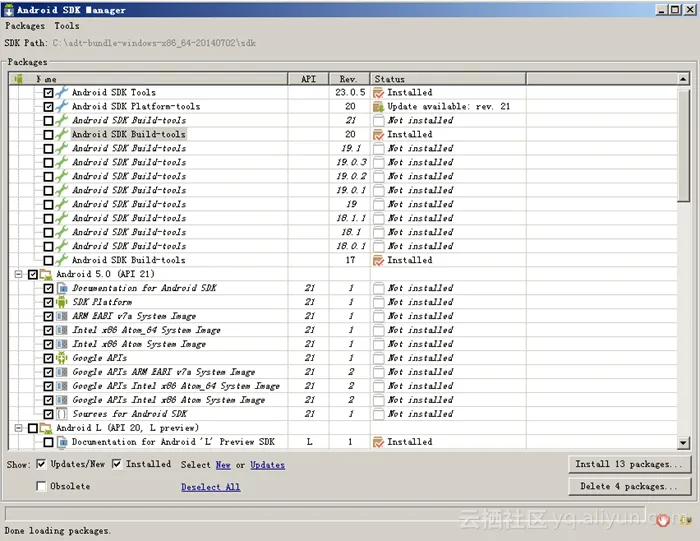Click the Select New link
This screenshot has width=700, height=541.
click(223, 465)
